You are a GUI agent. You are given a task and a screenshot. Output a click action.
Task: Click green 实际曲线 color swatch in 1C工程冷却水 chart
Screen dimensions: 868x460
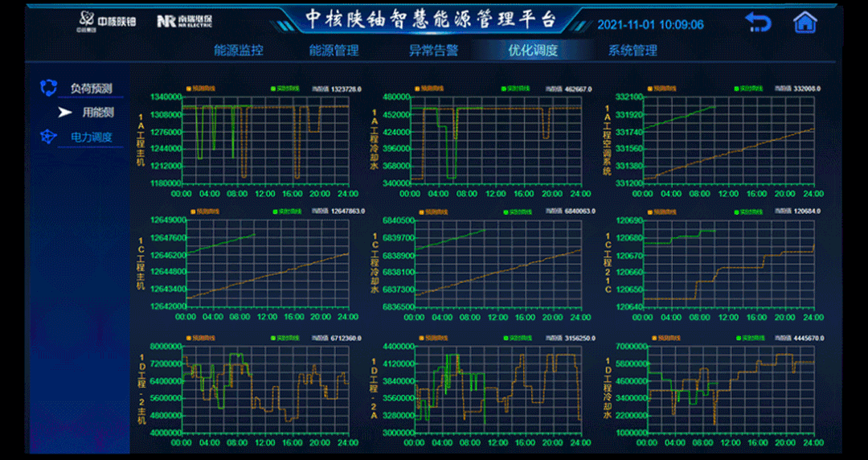click(505, 212)
